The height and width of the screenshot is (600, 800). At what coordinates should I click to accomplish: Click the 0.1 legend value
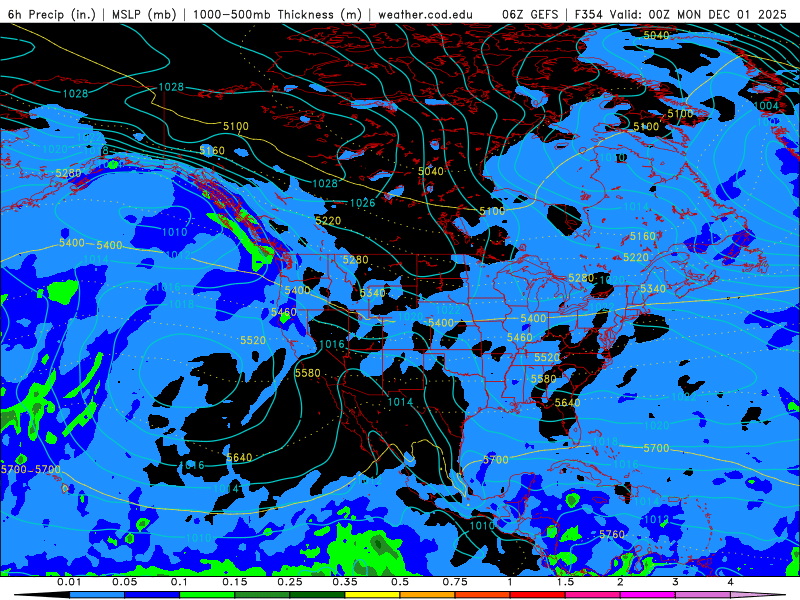[179, 582]
